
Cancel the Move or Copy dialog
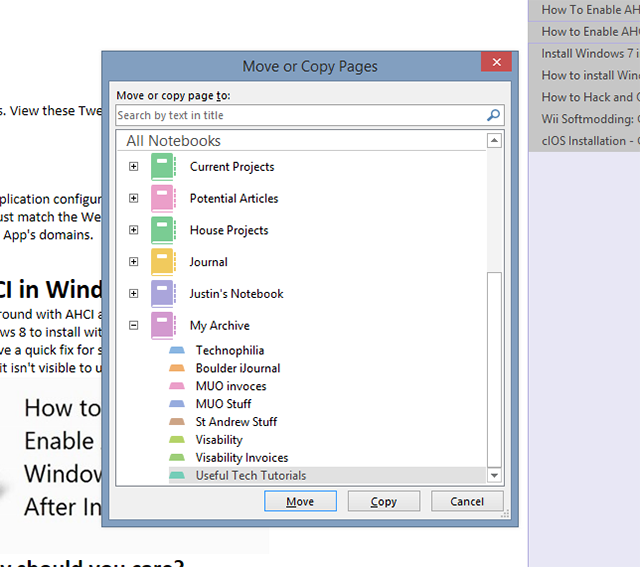click(467, 501)
